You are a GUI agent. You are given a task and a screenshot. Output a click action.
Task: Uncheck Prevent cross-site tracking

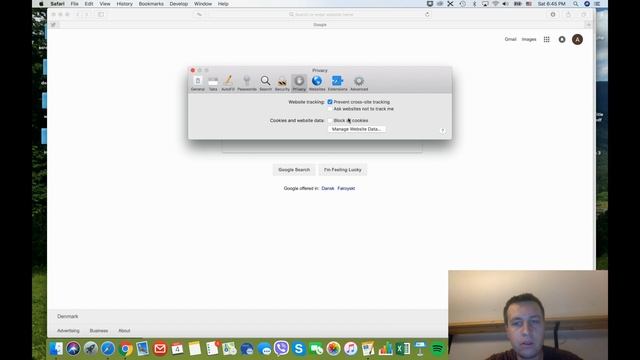click(x=330, y=102)
